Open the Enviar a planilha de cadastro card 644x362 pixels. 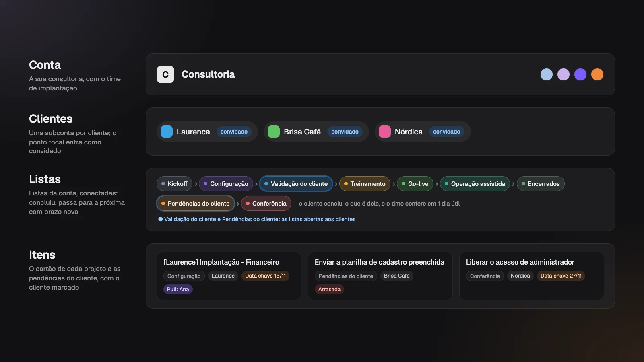(380, 276)
